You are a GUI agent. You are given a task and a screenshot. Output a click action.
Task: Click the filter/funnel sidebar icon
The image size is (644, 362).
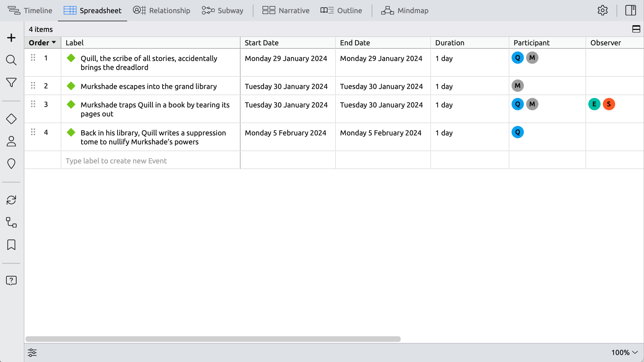click(x=11, y=83)
